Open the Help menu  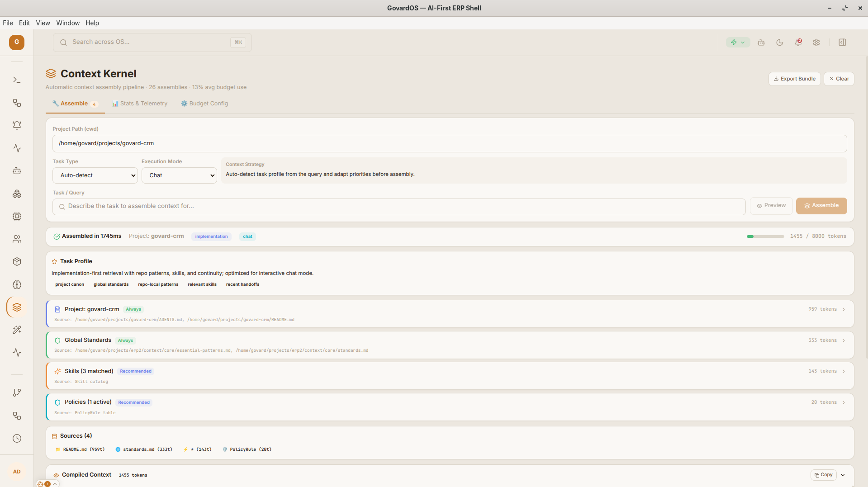pyautogui.click(x=92, y=23)
